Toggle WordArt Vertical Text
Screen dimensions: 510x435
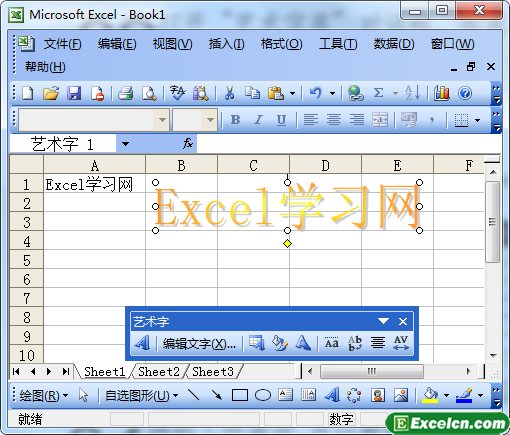click(x=355, y=343)
